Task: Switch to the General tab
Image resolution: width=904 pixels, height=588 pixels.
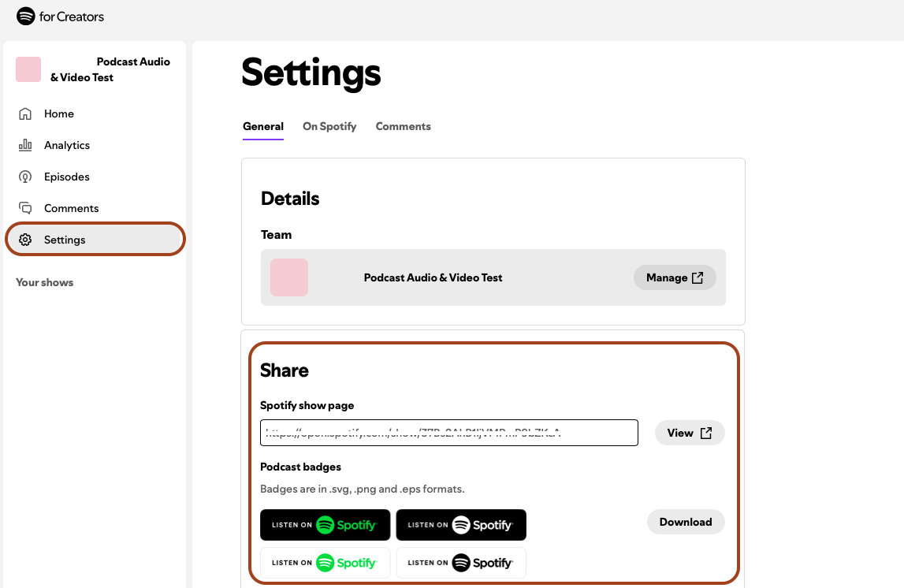Action: coord(263,126)
